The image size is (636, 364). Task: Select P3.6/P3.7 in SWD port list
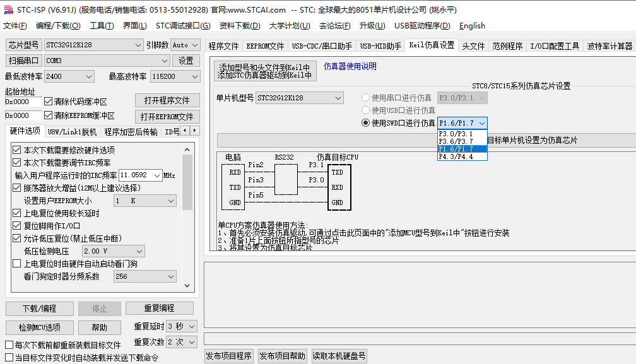462,141
